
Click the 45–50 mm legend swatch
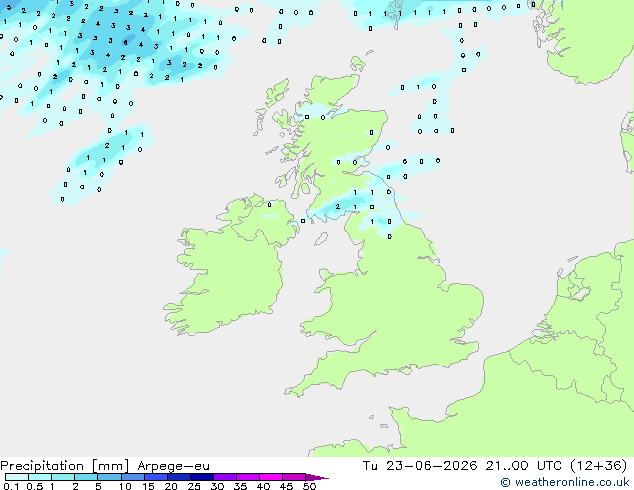coord(294,477)
